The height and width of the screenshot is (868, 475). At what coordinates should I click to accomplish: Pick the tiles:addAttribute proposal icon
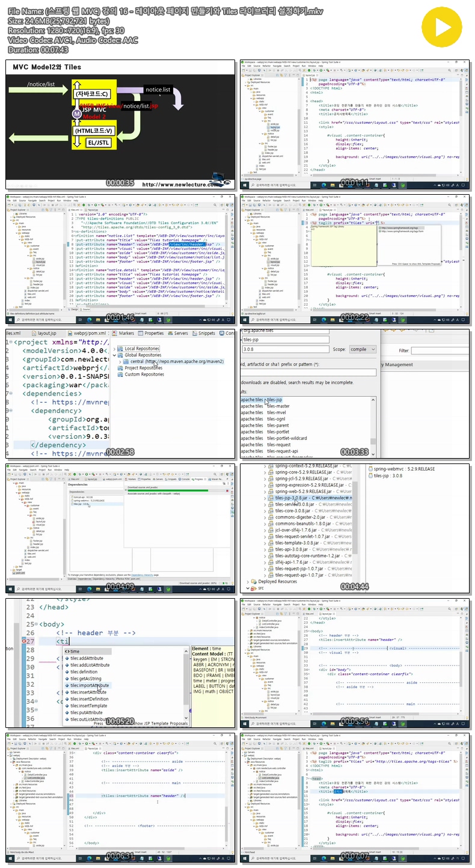tap(67, 659)
